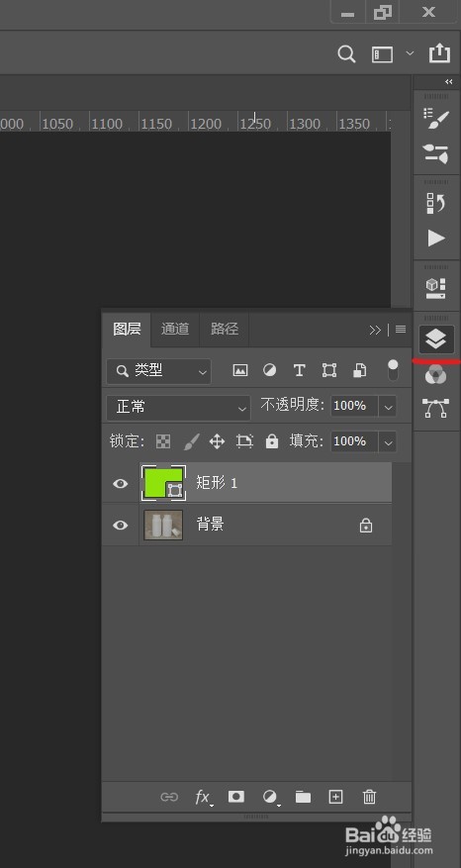Image resolution: width=461 pixels, height=868 pixels.
Task: Open the fx layer style menu
Action: 204,797
